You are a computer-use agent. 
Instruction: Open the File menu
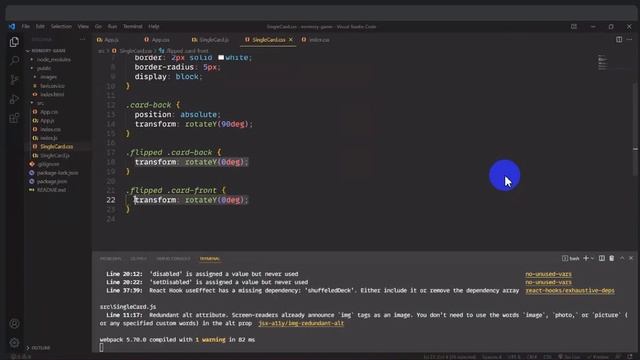pos(25,27)
